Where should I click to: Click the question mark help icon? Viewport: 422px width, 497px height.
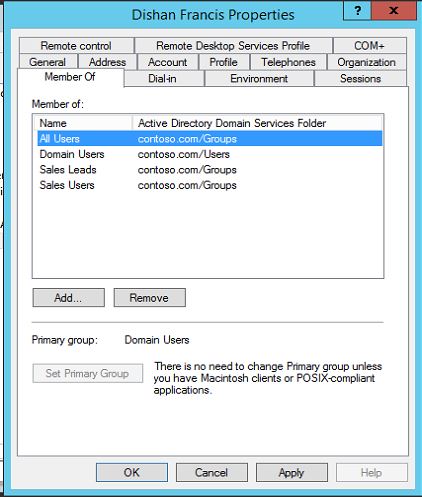(x=357, y=10)
